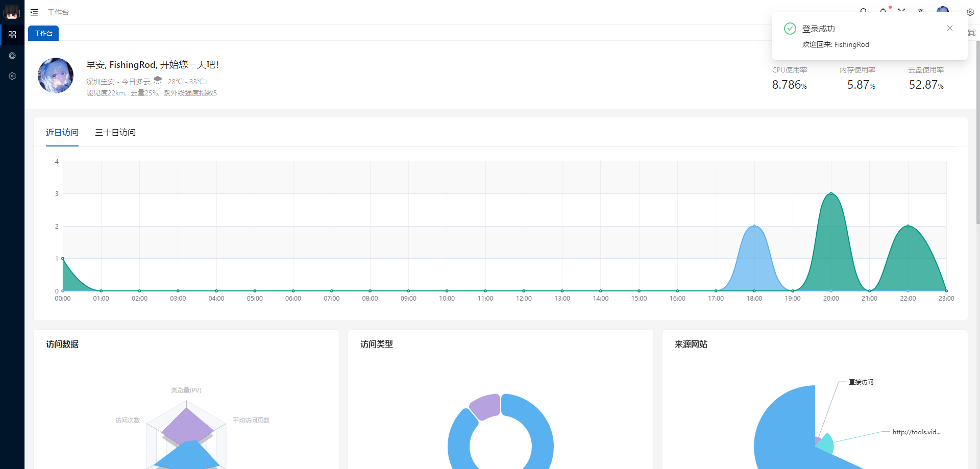This screenshot has width=980, height=469.
Task: Click the 20:00 peak data point on the chart
Action: coord(831,193)
